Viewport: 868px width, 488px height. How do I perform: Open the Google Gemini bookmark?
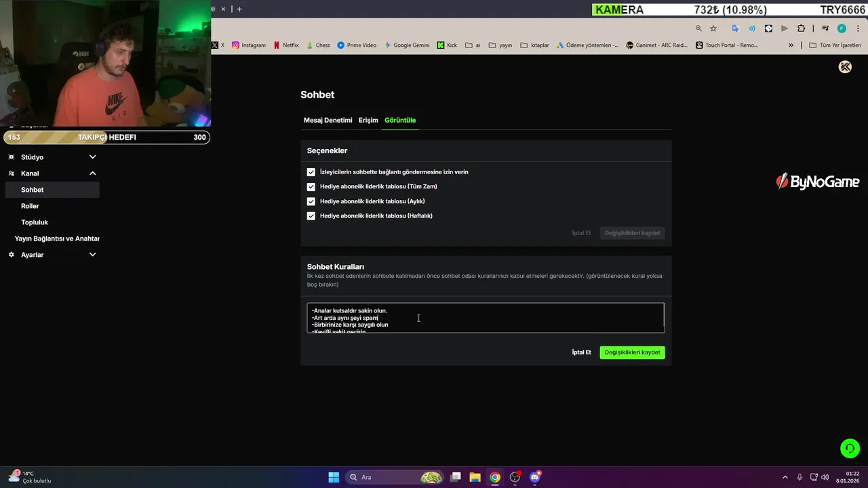(407, 45)
